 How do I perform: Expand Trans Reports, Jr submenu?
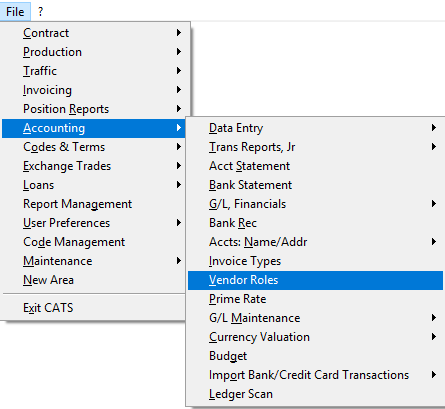(315, 147)
